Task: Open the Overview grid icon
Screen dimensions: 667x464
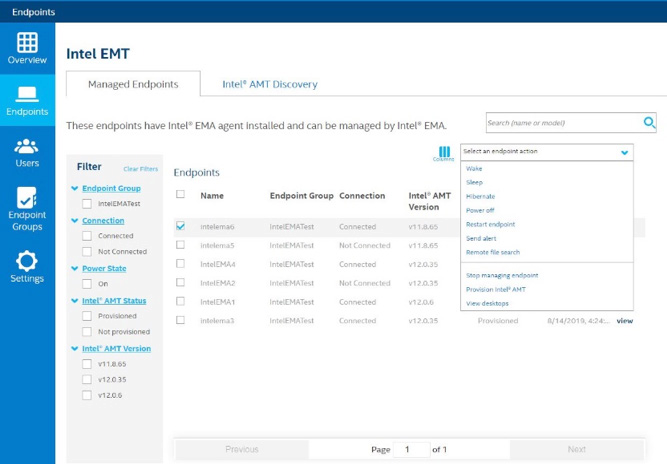Action: 27,43
